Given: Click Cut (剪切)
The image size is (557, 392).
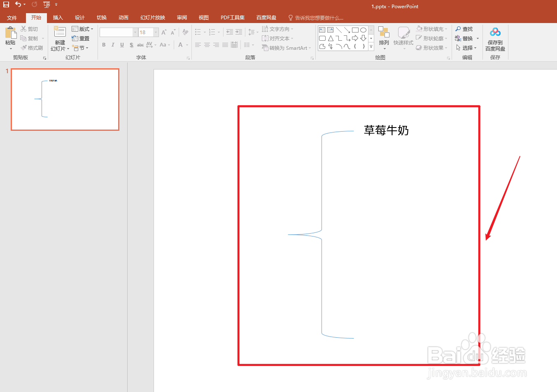Looking at the screenshot, I should 30,29.
